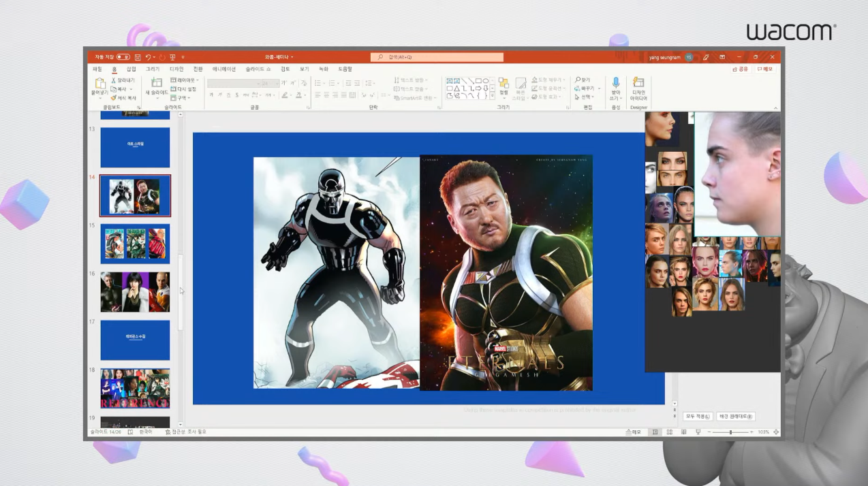868x486 pixels.
Task: Open the ribbon display options icon
Action: 722,57
